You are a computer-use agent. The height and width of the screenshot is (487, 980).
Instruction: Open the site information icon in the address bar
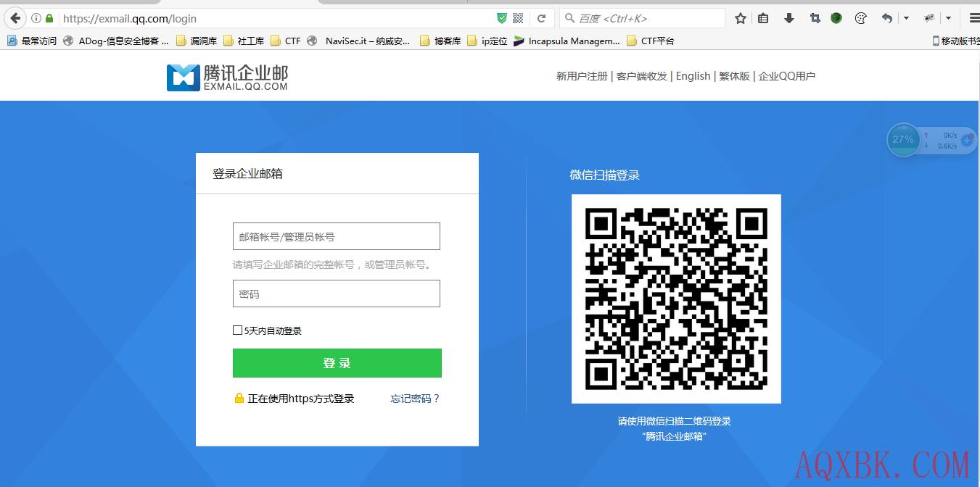tap(36, 18)
